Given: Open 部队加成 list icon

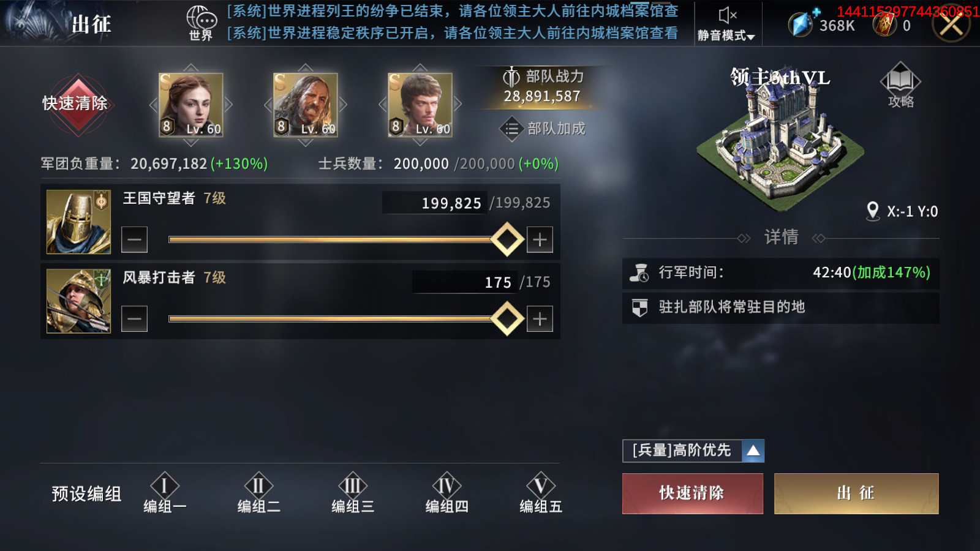Looking at the screenshot, I should pyautogui.click(x=510, y=129).
